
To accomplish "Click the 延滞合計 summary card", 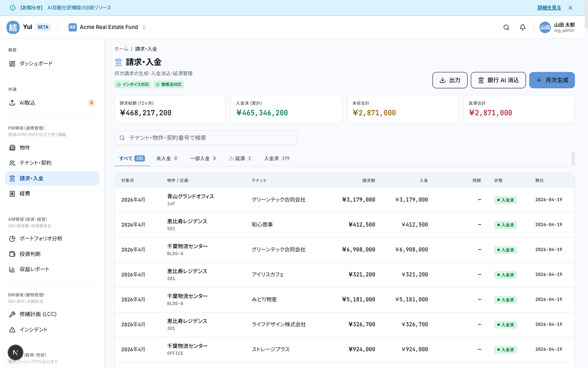I will click(x=519, y=109).
